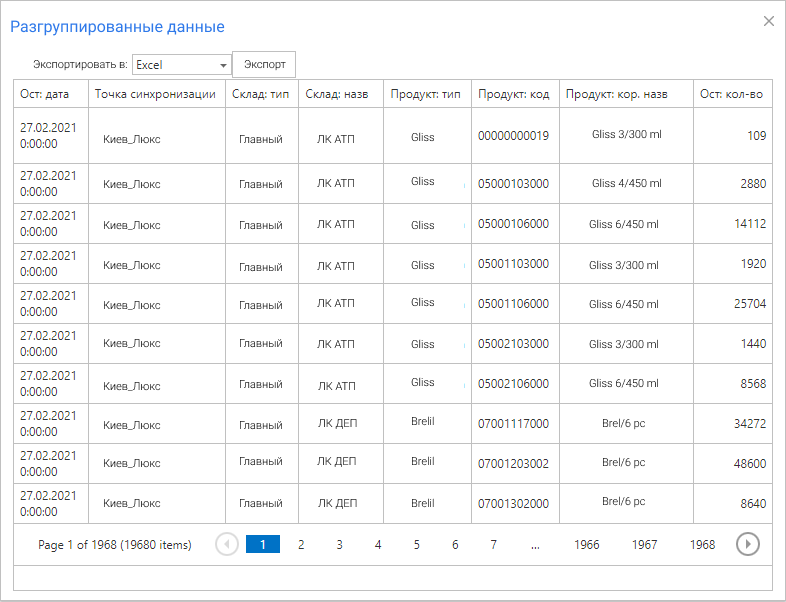Click the Продукт: кор. назв column header

626,94
